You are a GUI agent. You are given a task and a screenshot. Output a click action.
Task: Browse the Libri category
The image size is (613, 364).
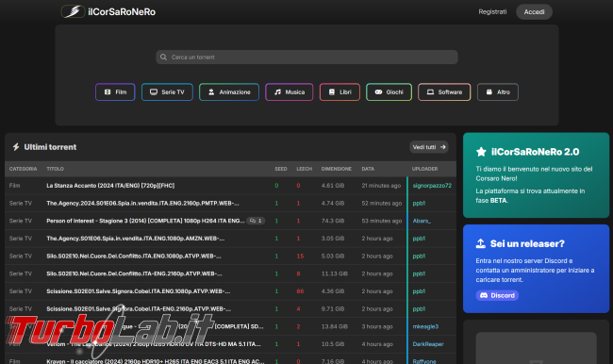(340, 91)
